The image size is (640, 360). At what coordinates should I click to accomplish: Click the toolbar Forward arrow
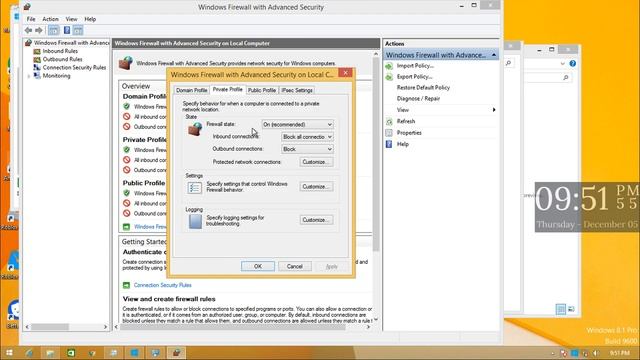39,30
